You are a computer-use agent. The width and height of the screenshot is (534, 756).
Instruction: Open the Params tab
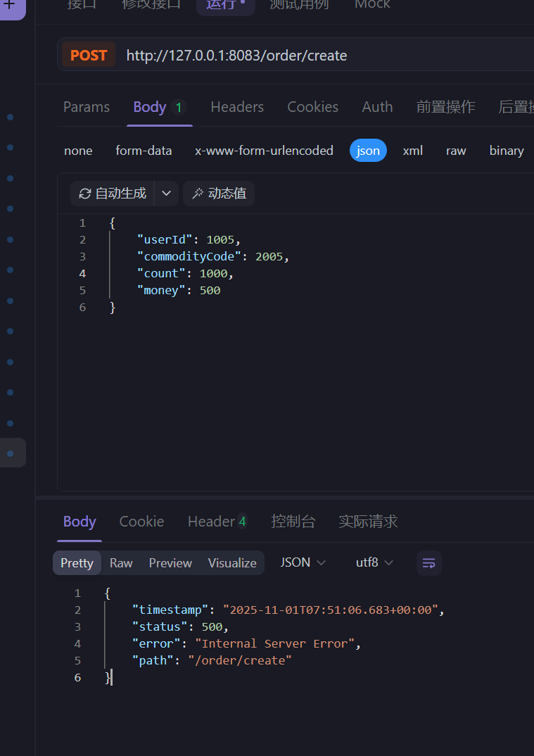coord(87,107)
